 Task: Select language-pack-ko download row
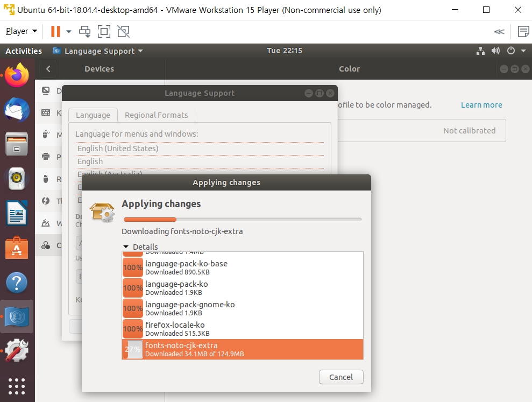tap(243, 288)
